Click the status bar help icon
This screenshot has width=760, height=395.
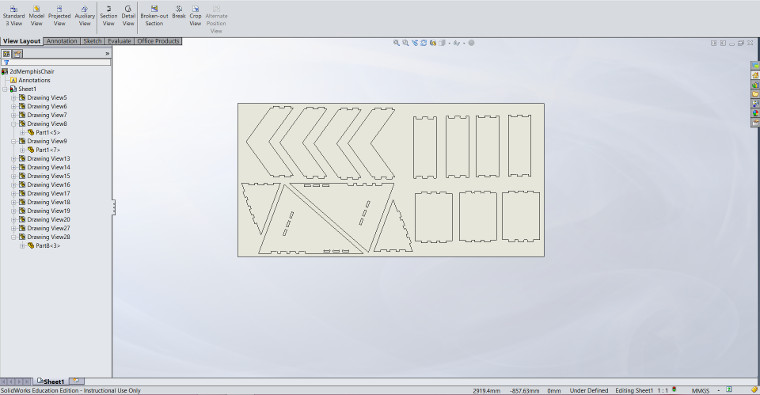point(729,390)
